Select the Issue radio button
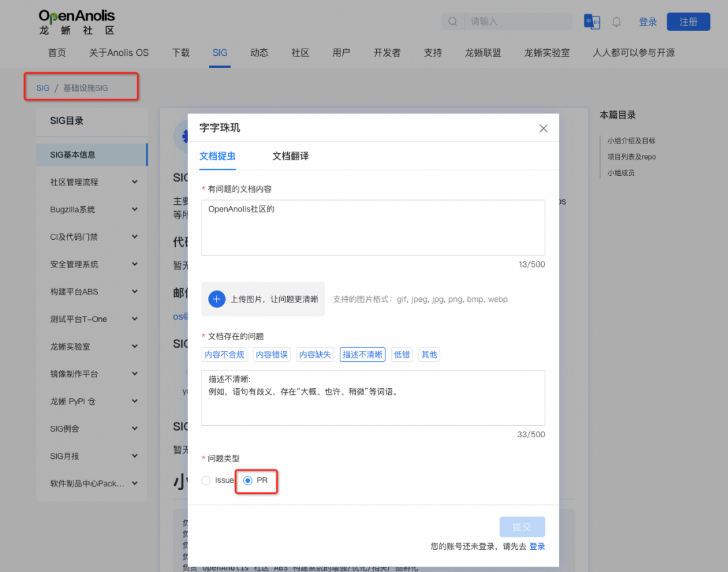The height and width of the screenshot is (572, 728). pyautogui.click(x=206, y=480)
